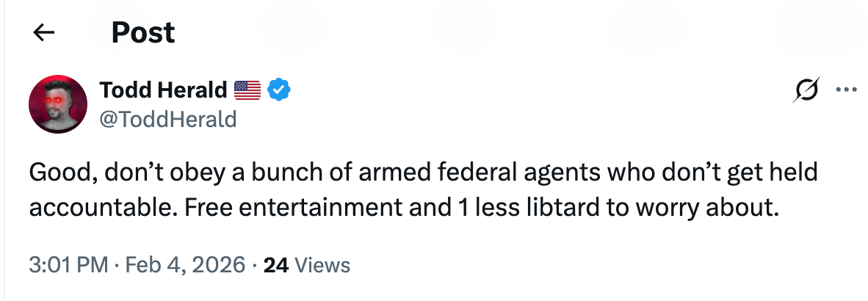Click the 24 view count number

(x=275, y=264)
